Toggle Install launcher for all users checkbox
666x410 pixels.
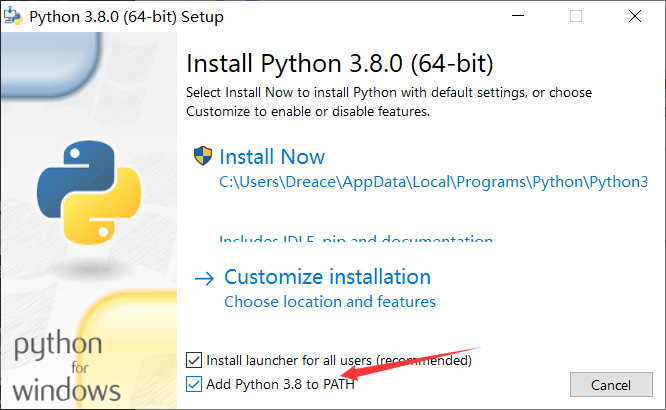point(194,359)
